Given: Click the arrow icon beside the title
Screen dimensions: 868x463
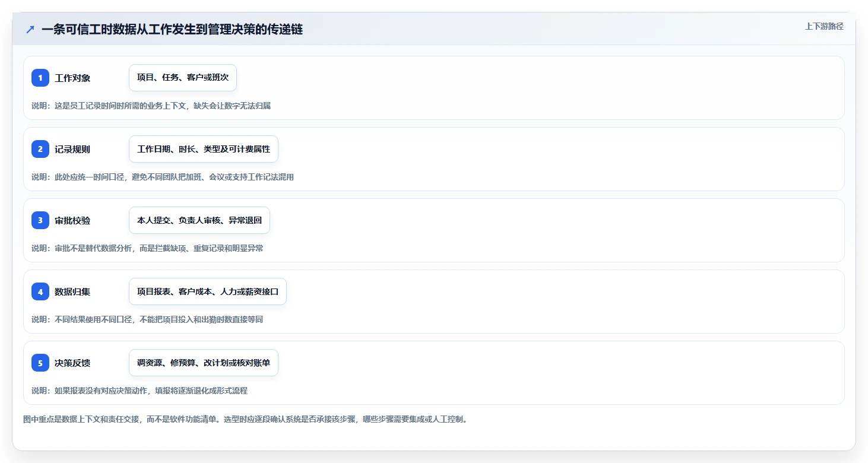Looking at the screenshot, I should 30,29.
